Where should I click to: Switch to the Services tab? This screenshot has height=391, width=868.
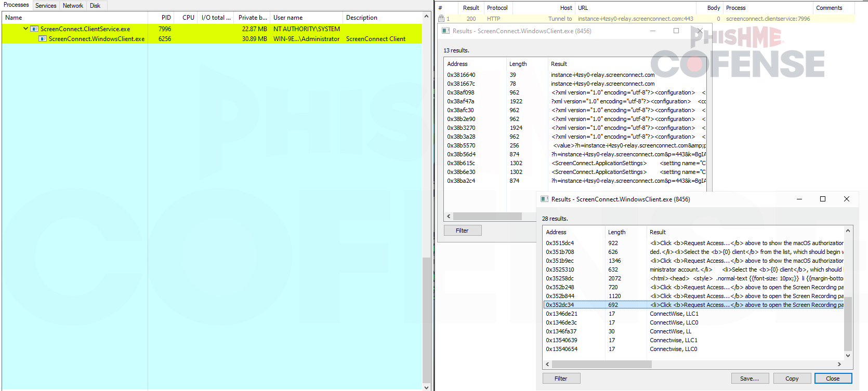point(46,6)
